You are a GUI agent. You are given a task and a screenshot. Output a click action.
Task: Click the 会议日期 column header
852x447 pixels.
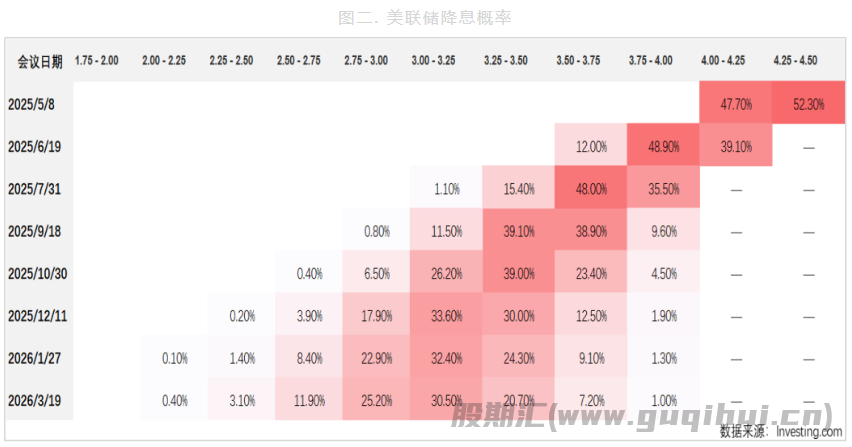click(x=39, y=61)
